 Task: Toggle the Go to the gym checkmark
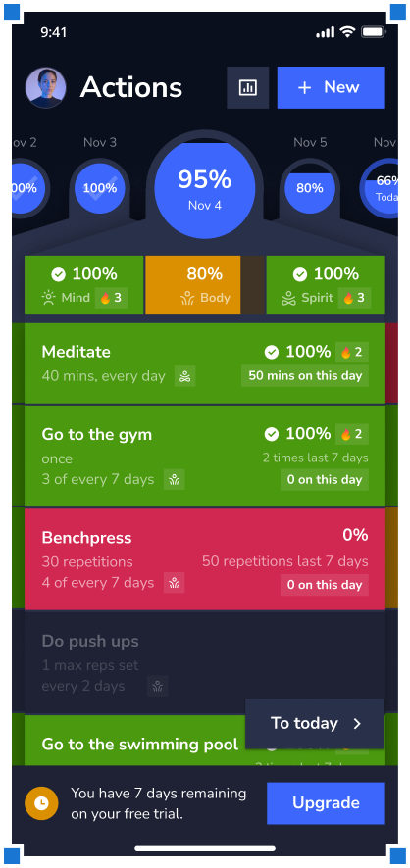(x=271, y=435)
